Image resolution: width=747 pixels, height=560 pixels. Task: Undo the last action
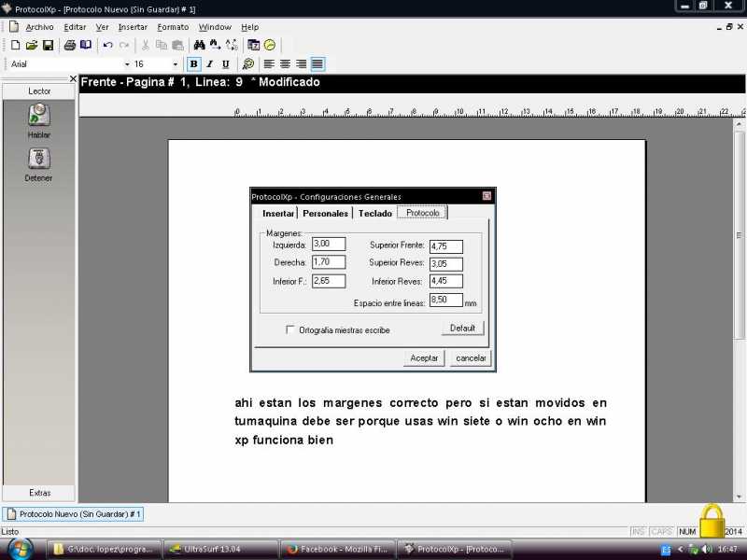click(107, 45)
